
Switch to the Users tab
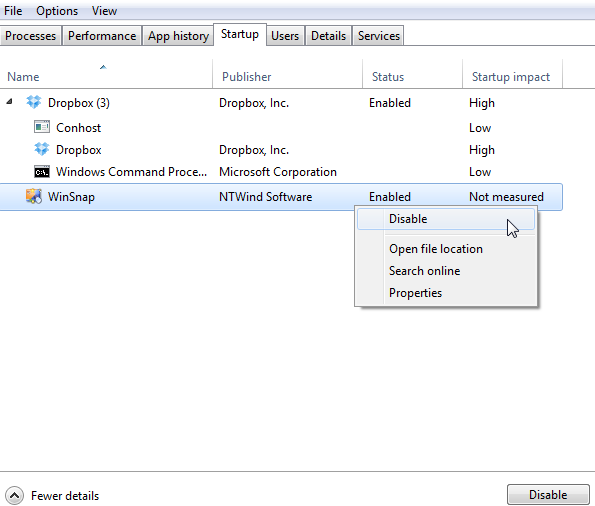click(285, 36)
